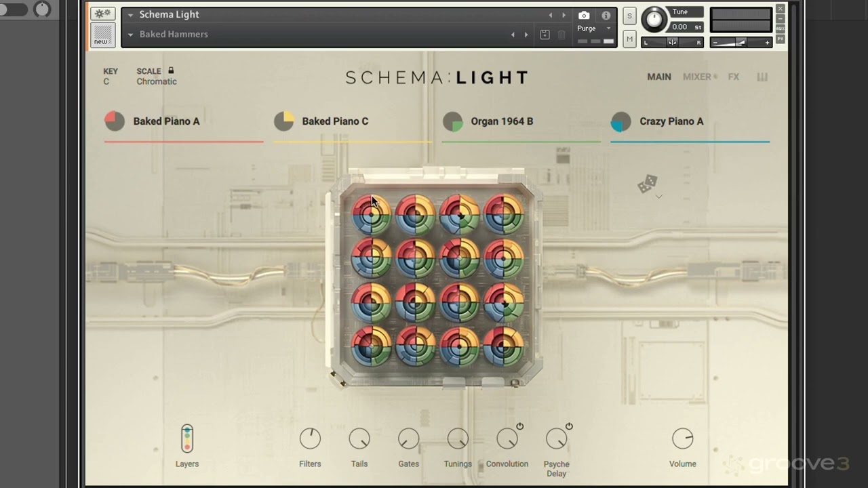
Task: Click the main Volume knob
Action: (683, 439)
